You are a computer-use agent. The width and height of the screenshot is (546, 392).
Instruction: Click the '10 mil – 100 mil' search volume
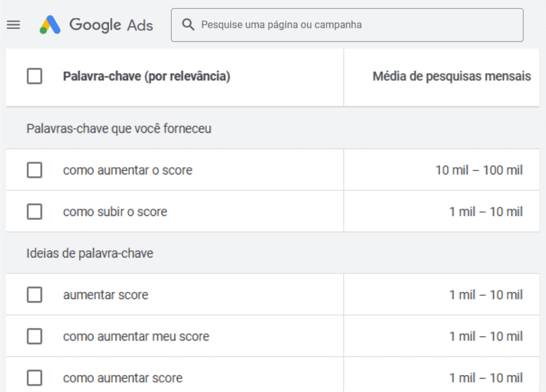click(479, 171)
